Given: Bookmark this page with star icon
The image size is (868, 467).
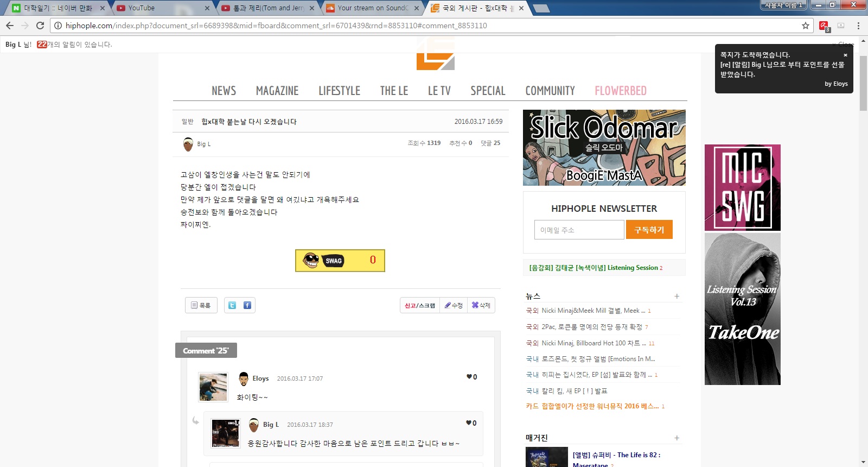Looking at the screenshot, I should (x=806, y=26).
